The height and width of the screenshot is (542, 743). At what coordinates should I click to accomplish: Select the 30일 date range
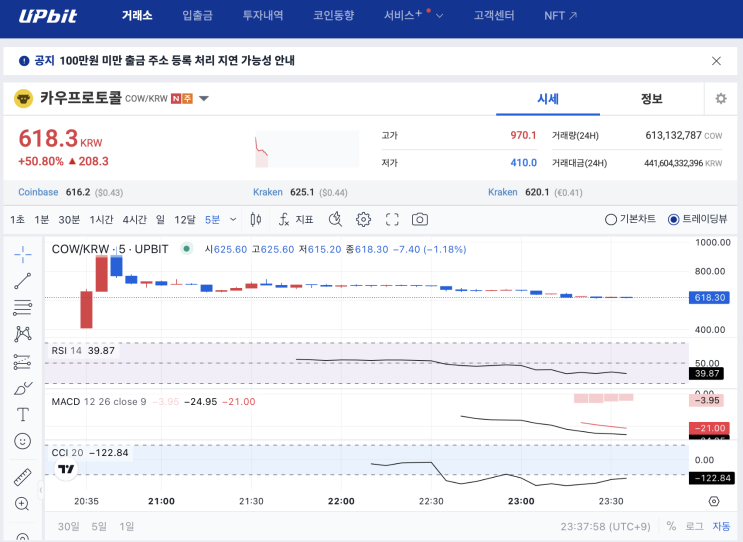[x=69, y=526]
